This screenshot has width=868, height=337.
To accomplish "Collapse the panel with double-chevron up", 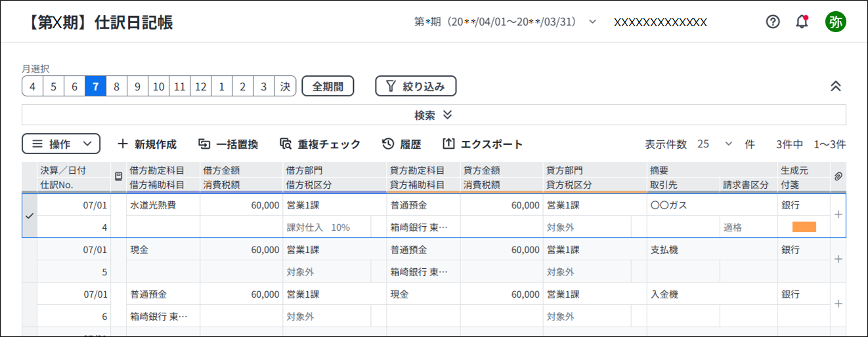I will click(x=835, y=86).
